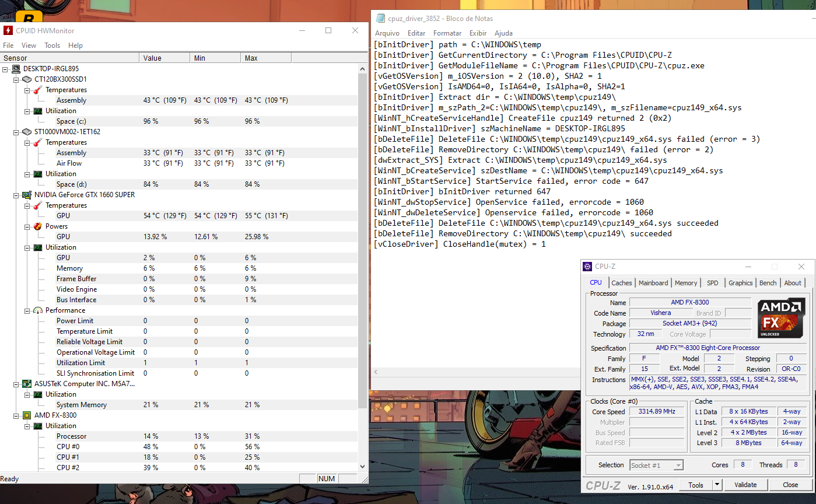This screenshot has height=504, width=816.
Task: Switch to the Bench tab in CPU-Z
Action: 768,283
